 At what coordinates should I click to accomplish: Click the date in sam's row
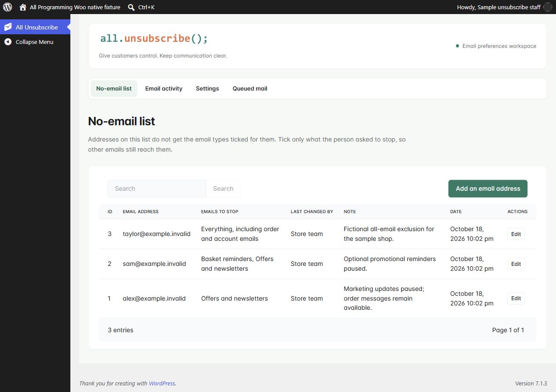pyautogui.click(x=472, y=264)
